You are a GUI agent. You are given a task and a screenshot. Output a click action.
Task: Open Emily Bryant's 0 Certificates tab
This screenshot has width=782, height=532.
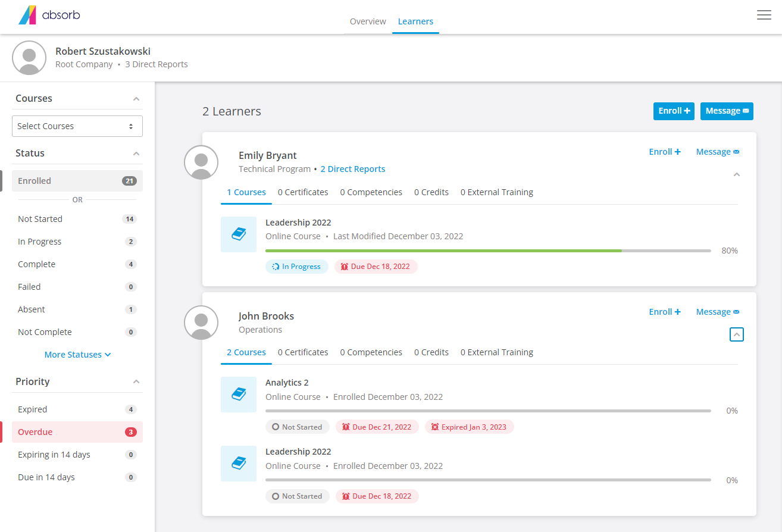[303, 192]
